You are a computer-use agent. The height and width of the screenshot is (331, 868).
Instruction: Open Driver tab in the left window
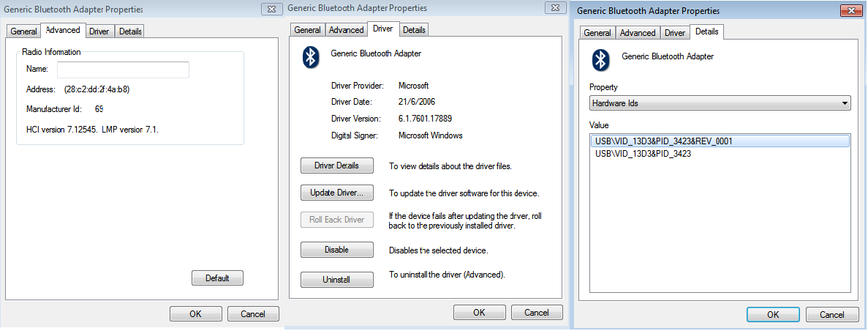pos(99,31)
